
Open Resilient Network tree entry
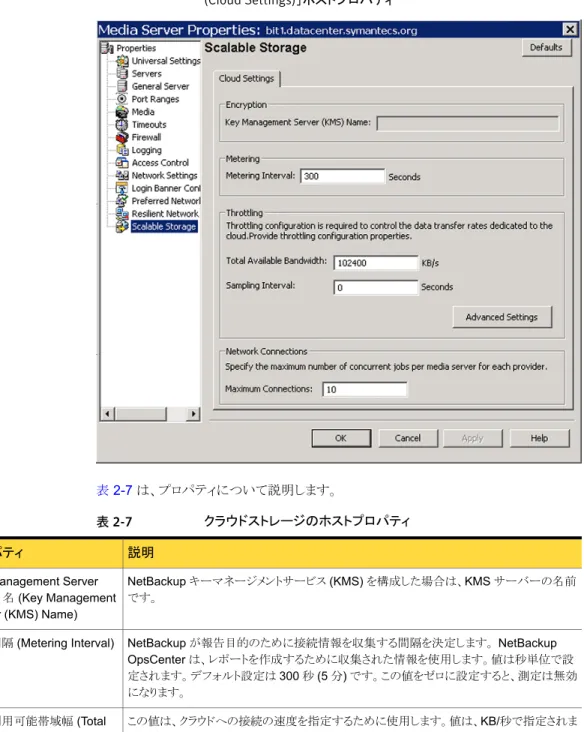(x=165, y=214)
